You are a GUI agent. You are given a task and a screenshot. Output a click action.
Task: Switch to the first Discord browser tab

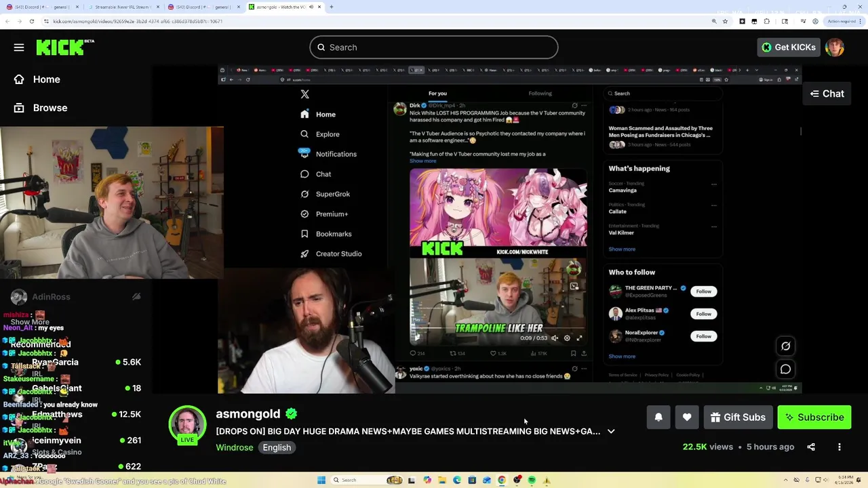(41, 7)
